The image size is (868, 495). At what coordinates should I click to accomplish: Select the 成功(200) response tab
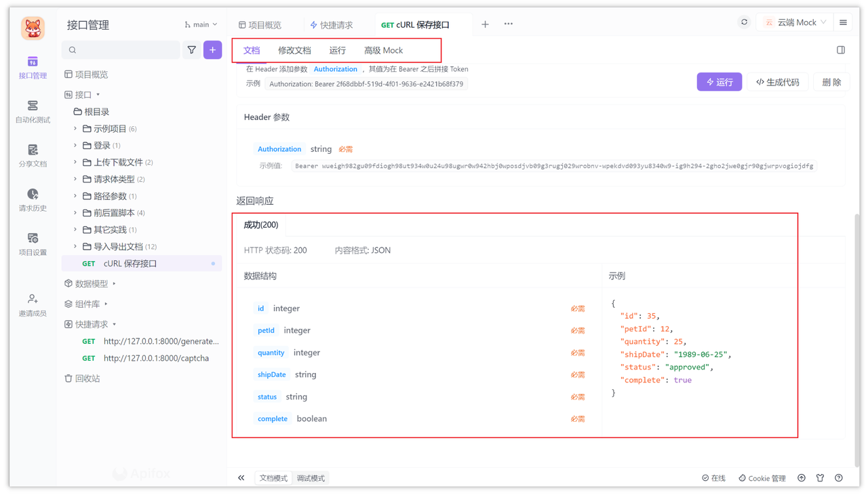point(261,224)
